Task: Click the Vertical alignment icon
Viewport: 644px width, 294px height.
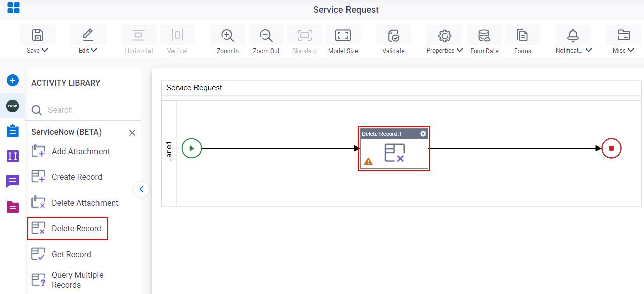Action: pos(177,35)
